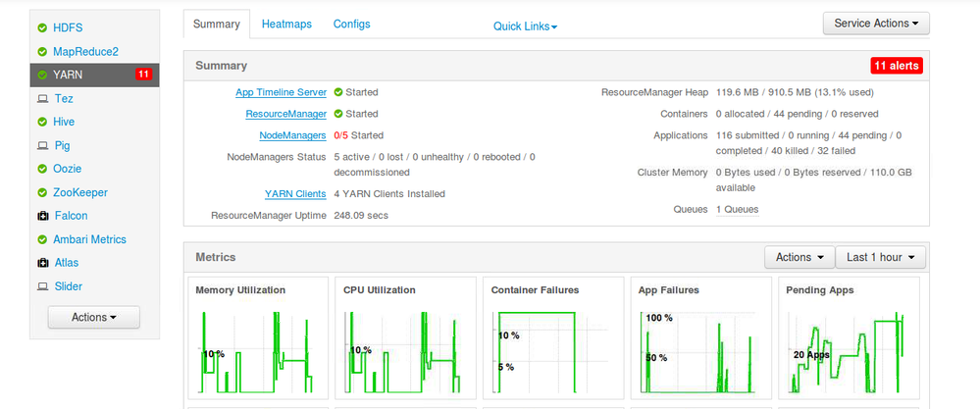
Task: Open the Service Actions dropdown
Action: point(876,24)
